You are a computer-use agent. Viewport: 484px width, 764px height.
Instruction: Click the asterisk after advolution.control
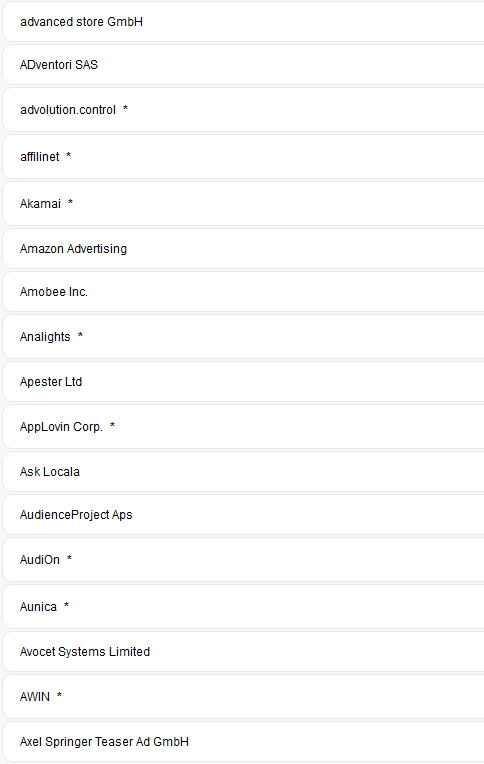pos(125,108)
